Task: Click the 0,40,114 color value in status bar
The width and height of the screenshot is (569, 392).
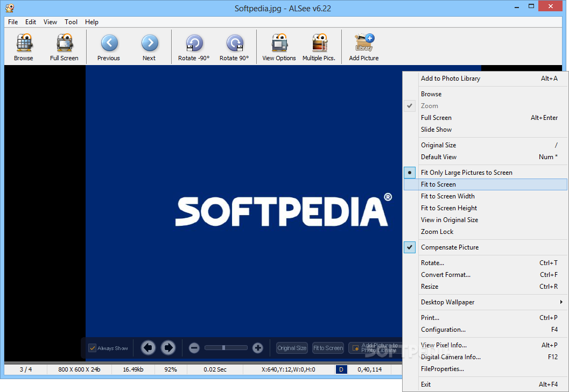Action: (x=369, y=369)
